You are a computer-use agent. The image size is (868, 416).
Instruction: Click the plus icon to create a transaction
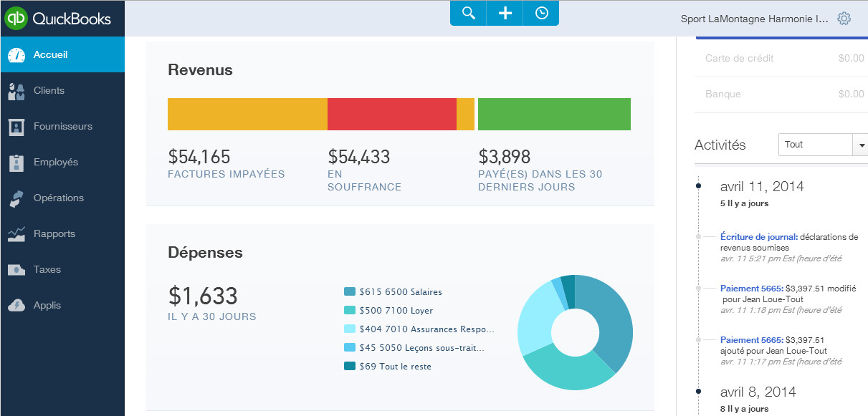504,13
